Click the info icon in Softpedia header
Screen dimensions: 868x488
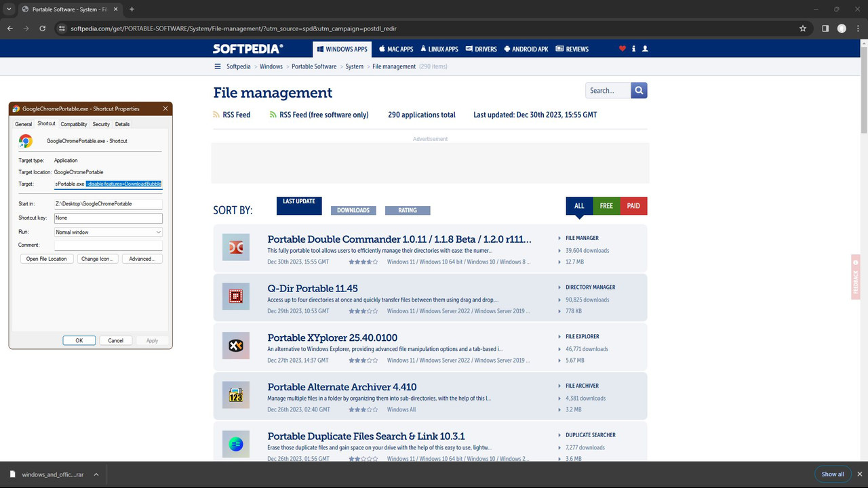[x=633, y=49]
